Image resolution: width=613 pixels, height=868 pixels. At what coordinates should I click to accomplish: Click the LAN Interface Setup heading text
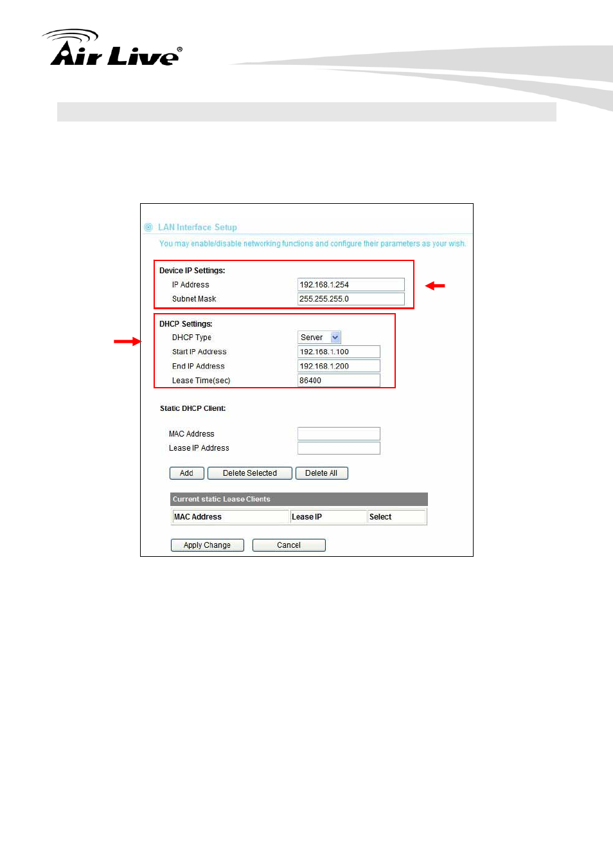pos(197,228)
